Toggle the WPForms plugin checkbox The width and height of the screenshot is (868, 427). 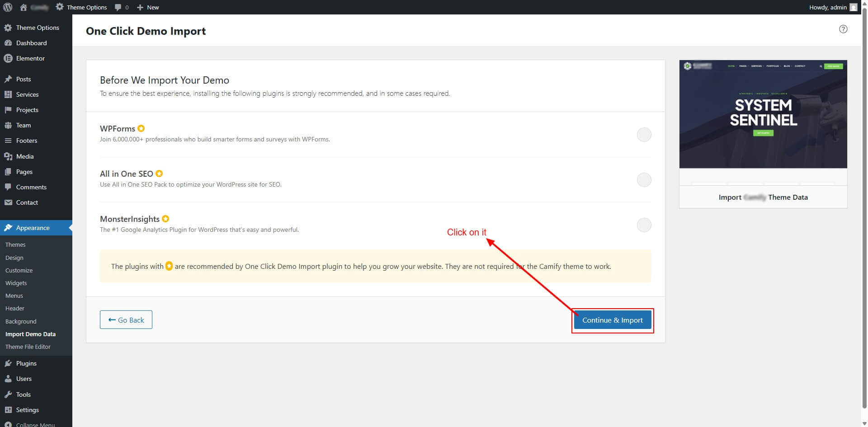tap(644, 135)
